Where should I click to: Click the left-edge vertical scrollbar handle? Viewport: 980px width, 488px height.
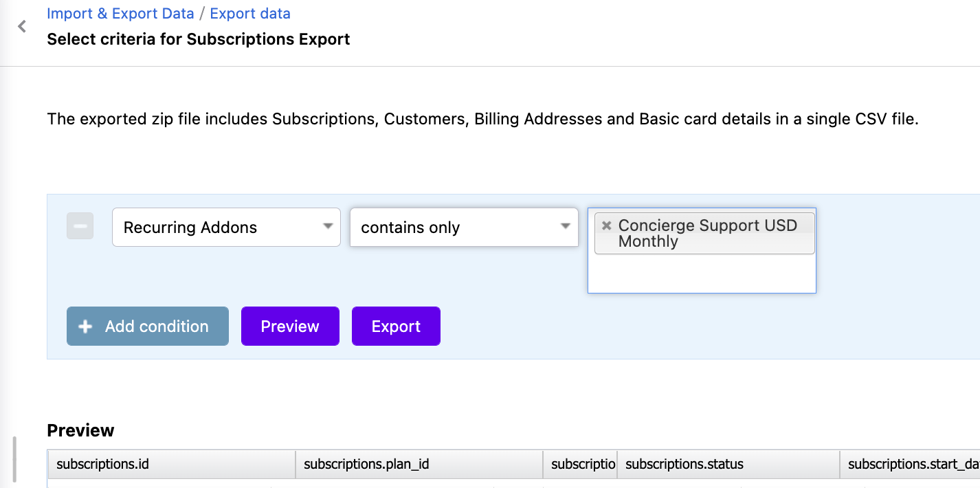click(14, 461)
